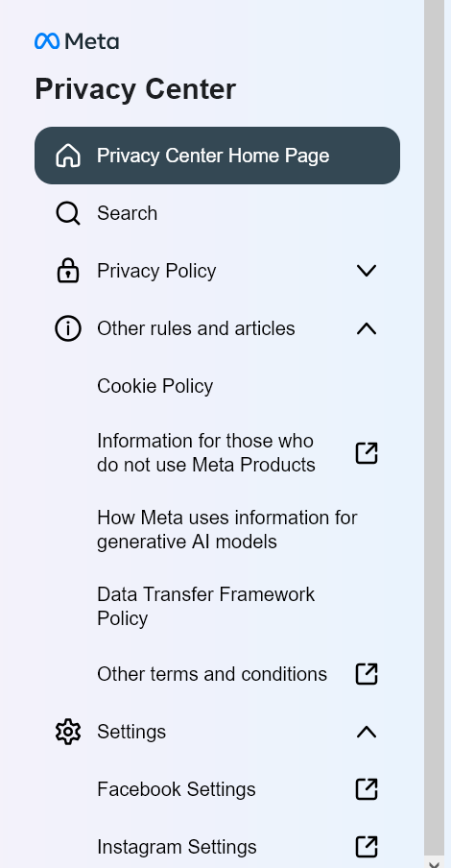
Task: Click the Meta logo
Action: tap(77, 41)
